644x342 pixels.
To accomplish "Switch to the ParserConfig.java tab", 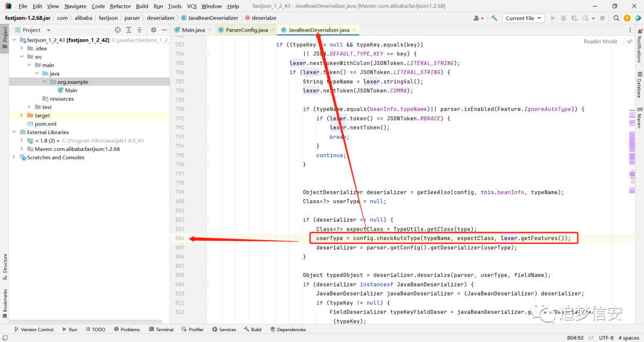I will [246, 30].
